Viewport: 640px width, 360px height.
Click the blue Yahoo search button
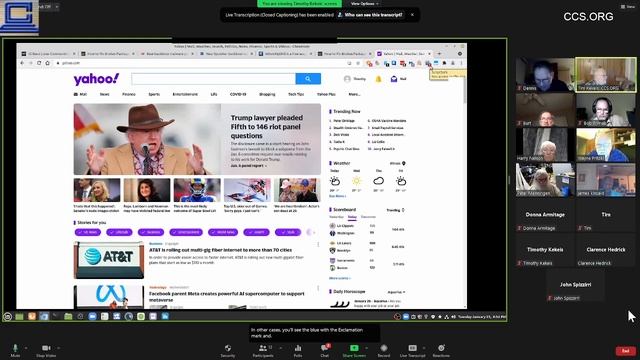308,79
